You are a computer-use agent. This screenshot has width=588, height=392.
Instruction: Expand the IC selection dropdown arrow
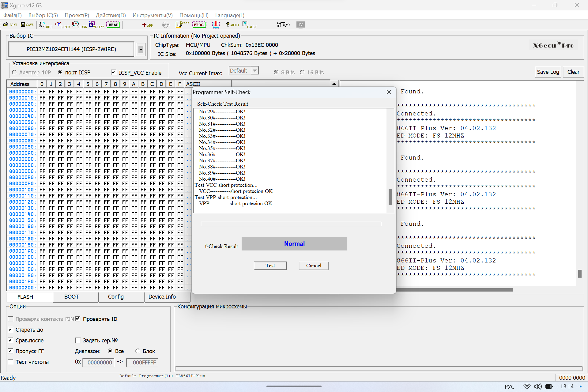click(141, 49)
